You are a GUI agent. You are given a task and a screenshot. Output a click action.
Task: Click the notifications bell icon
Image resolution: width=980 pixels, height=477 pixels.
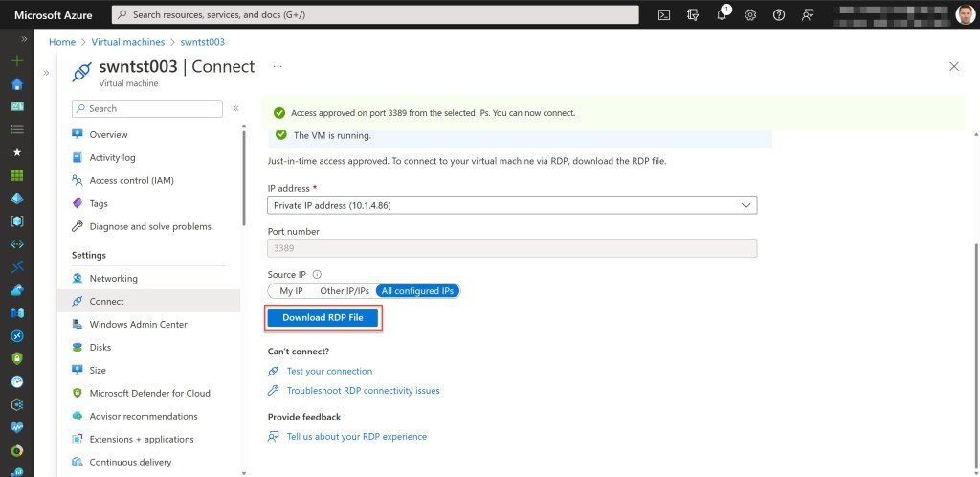coord(722,14)
